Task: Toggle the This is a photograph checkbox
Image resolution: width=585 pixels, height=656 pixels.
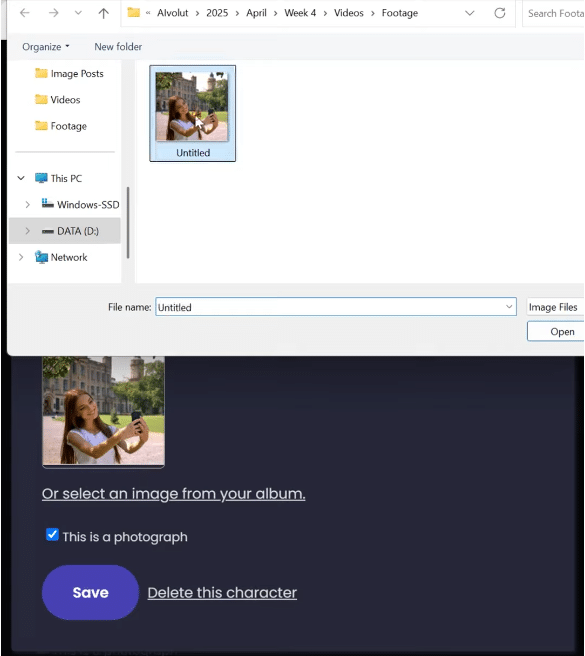Action: [52, 534]
